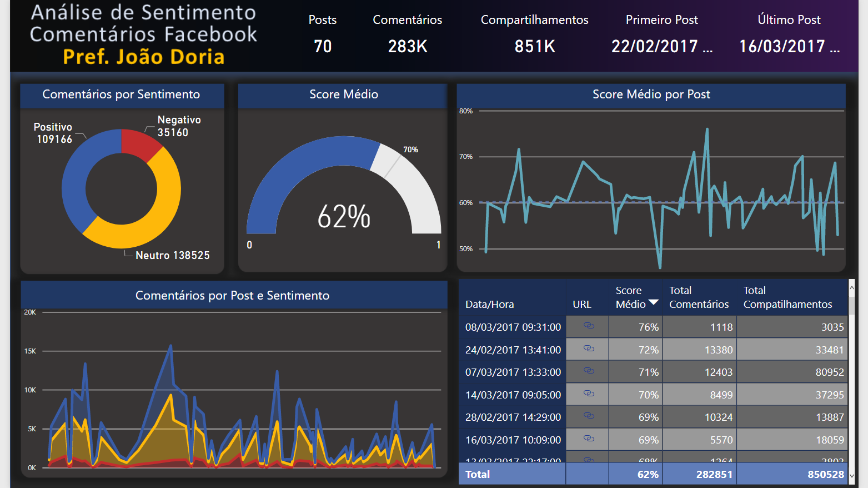The image size is (868, 488).
Task: Click the Negativo 35160 donut label
Action: pos(179,126)
